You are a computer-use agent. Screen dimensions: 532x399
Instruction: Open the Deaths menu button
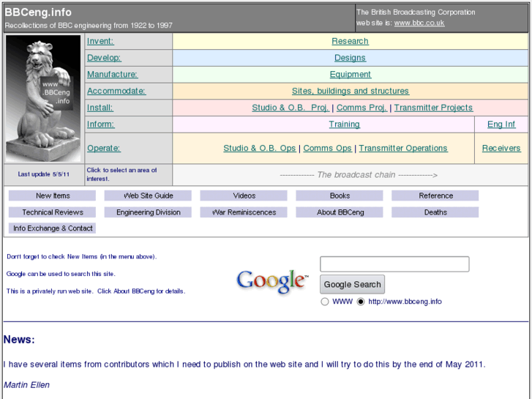click(x=435, y=212)
